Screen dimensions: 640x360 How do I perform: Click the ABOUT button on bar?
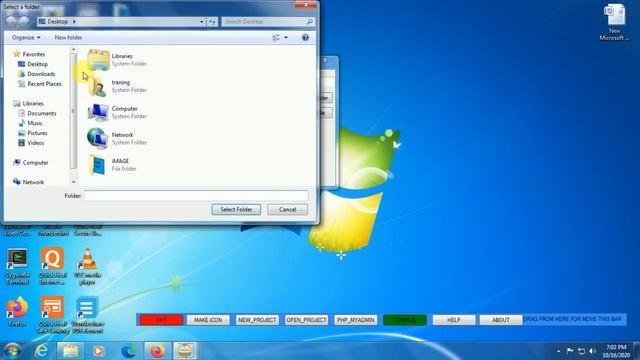(501, 320)
